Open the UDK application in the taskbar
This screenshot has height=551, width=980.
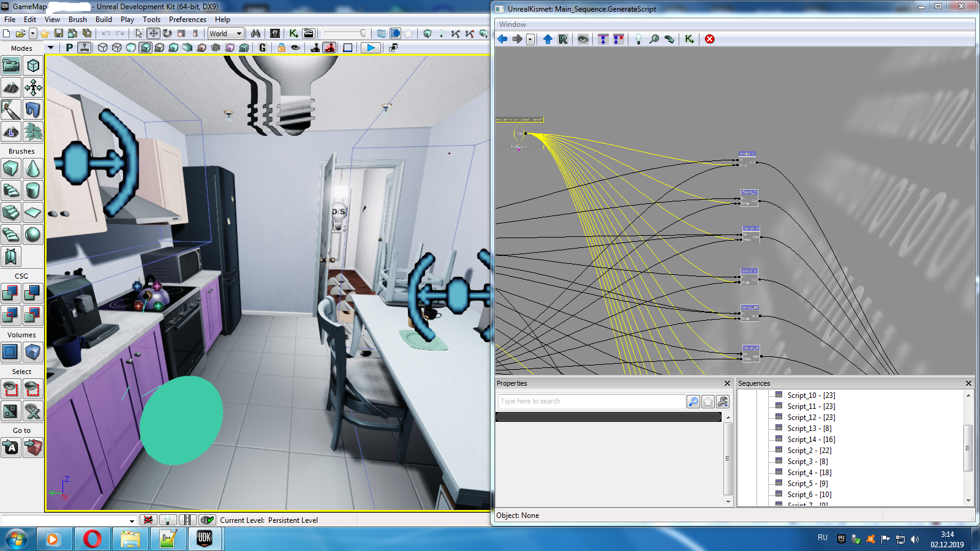coord(205,539)
